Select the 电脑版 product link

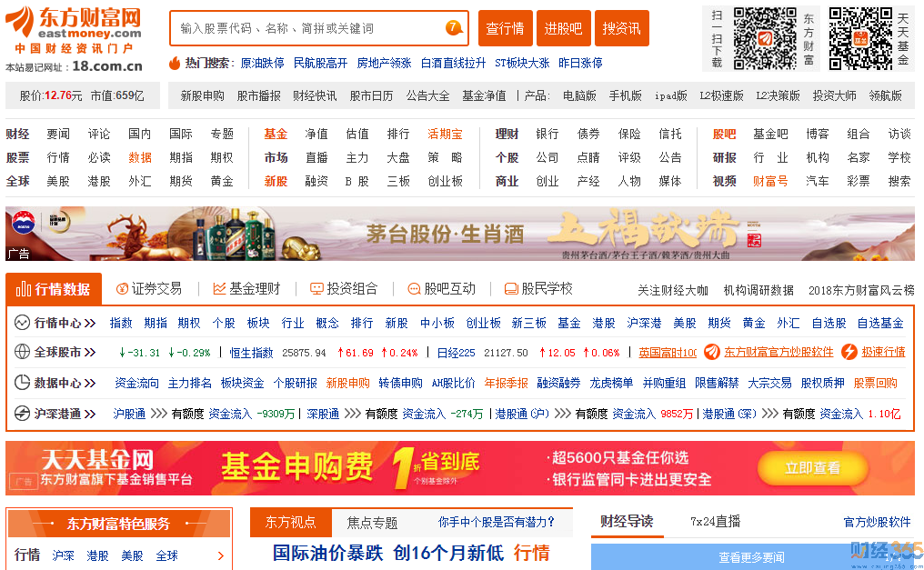tap(579, 96)
